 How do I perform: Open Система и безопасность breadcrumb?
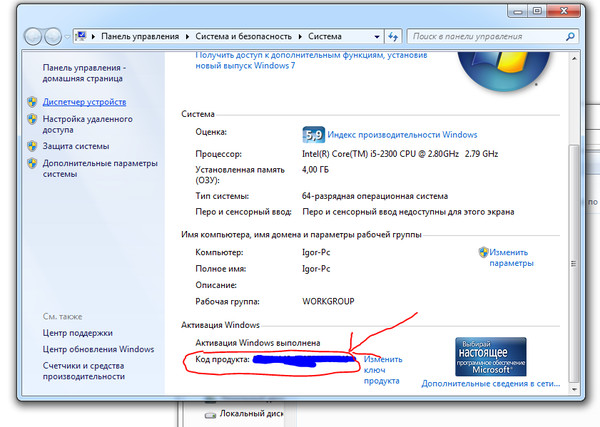coord(243,37)
